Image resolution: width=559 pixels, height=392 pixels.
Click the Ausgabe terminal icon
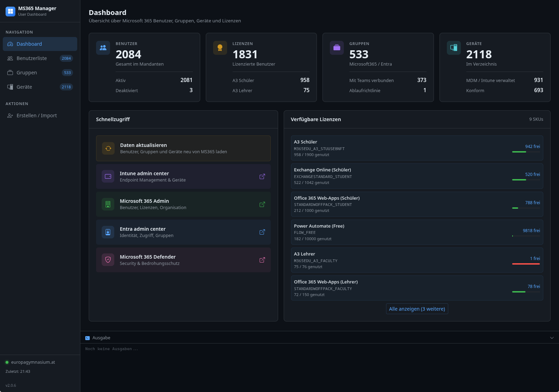tap(87, 338)
